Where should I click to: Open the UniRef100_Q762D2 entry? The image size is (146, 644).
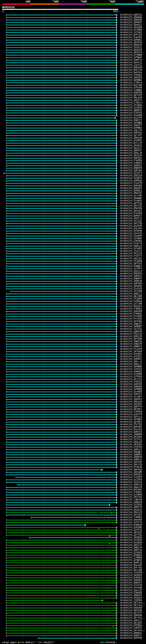(x=131, y=357)
